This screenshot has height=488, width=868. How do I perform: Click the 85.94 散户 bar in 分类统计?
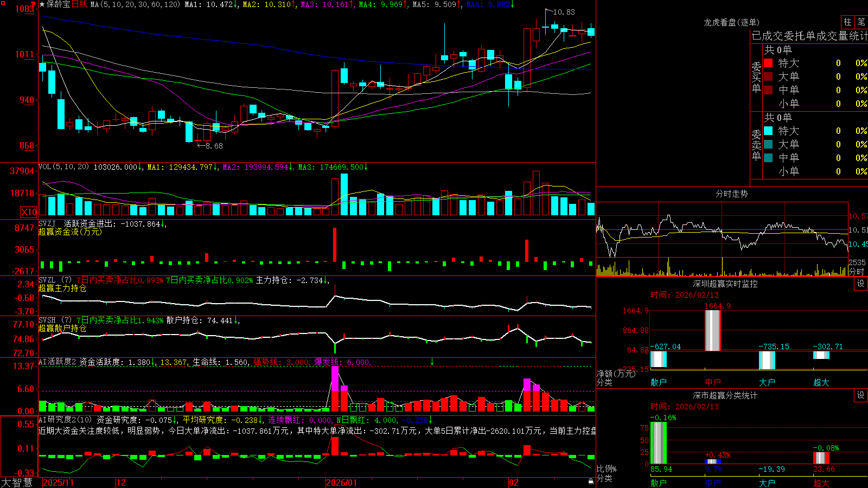click(659, 443)
